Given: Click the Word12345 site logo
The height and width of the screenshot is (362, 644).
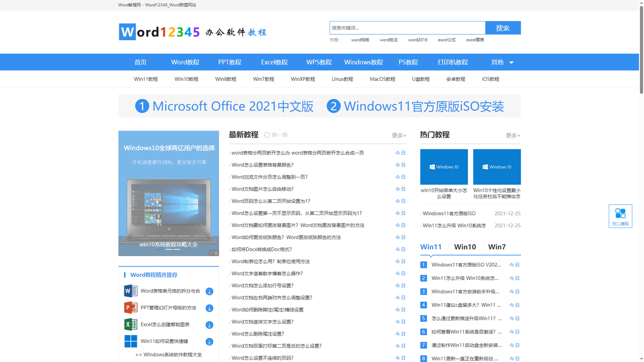Looking at the screenshot, I should 193,32.
